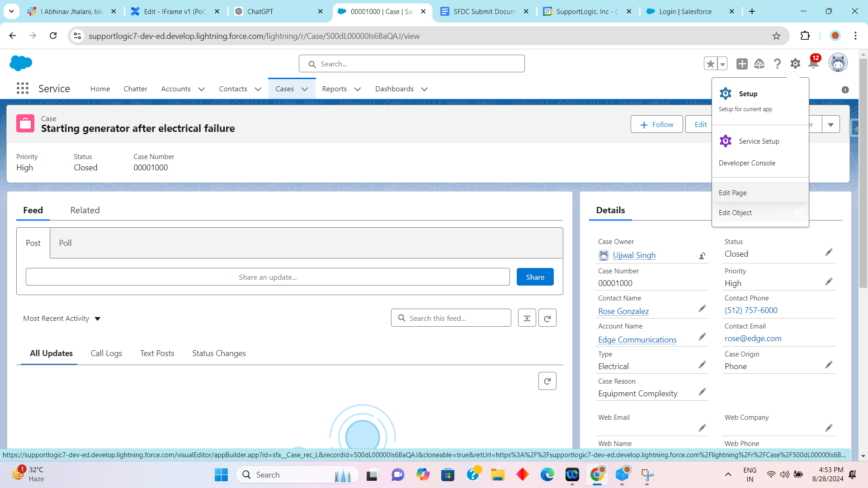Open Salesforce Help question mark icon
Screen dimensions: 868x488
tap(777, 64)
